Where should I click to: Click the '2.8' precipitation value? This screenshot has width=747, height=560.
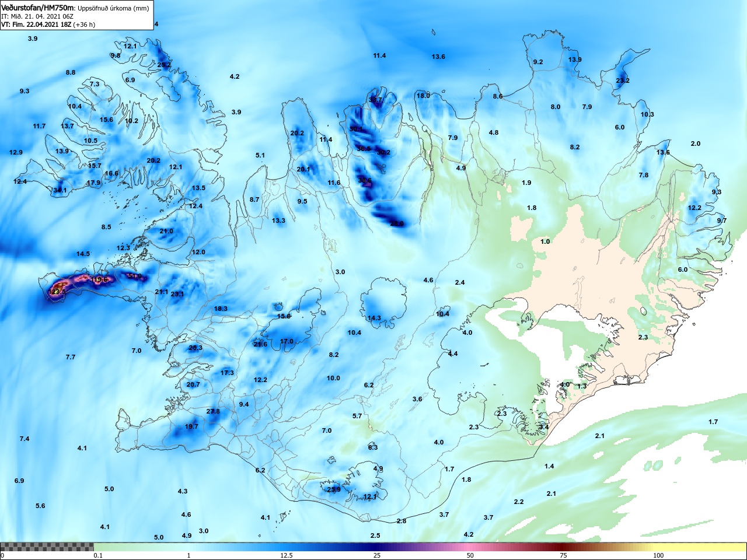tap(402, 521)
